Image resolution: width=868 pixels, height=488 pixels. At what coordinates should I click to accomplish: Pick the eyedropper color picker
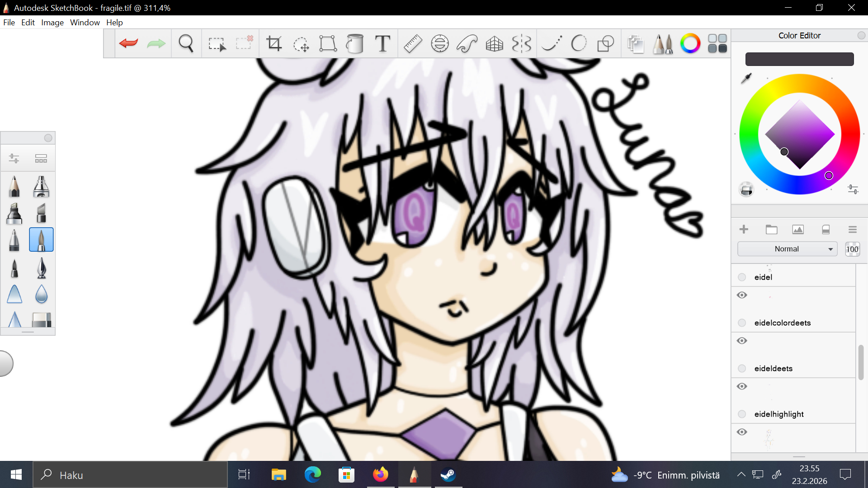746,78
